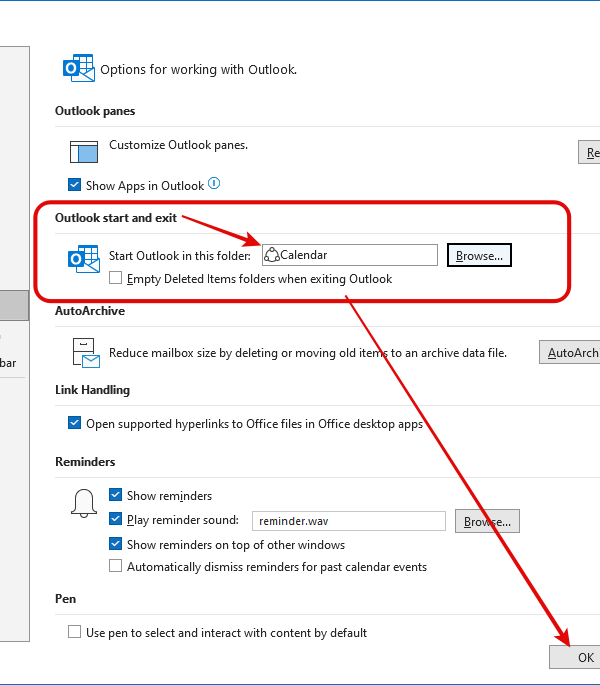The height and width of the screenshot is (685, 600).
Task: Disable Show reminders on top of other windows
Action: (115, 543)
